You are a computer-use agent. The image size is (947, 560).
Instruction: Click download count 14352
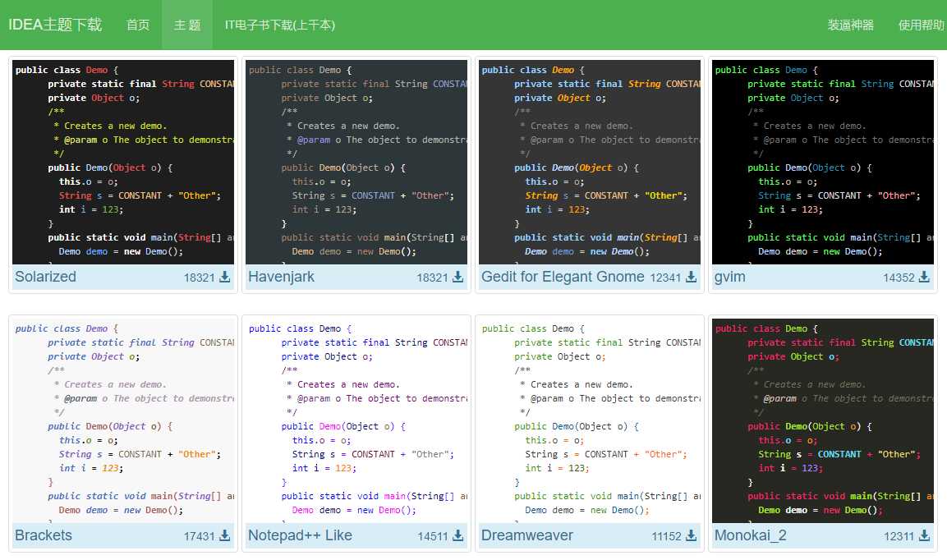click(x=899, y=278)
